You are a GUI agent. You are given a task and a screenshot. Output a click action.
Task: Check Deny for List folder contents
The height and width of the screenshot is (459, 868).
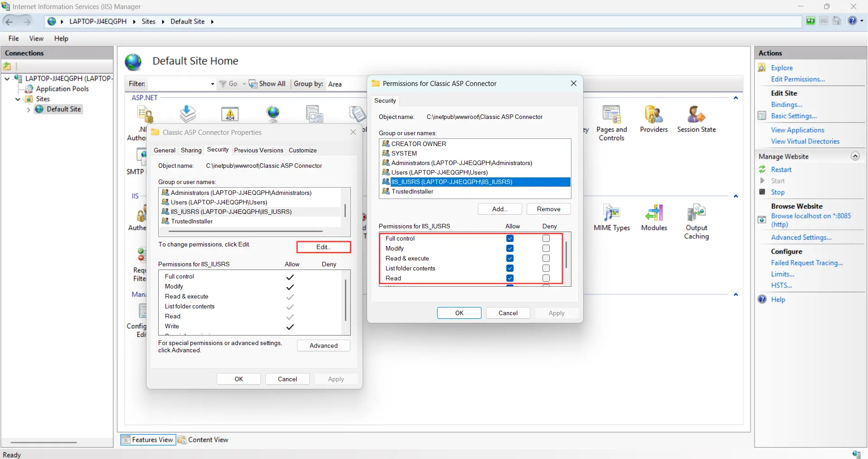[x=546, y=268]
